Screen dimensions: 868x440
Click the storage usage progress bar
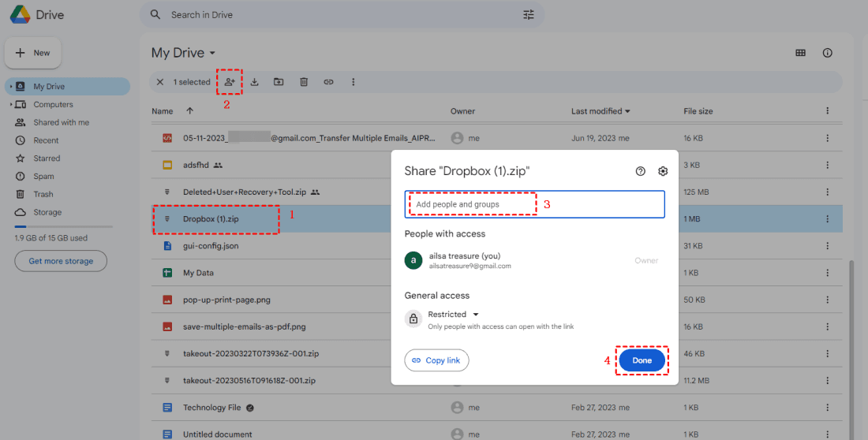pyautogui.click(x=64, y=226)
